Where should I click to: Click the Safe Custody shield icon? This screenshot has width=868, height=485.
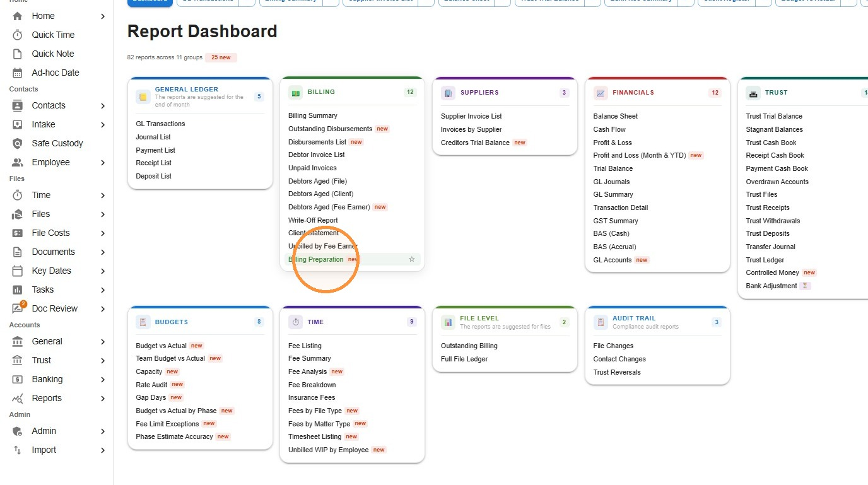coord(18,143)
